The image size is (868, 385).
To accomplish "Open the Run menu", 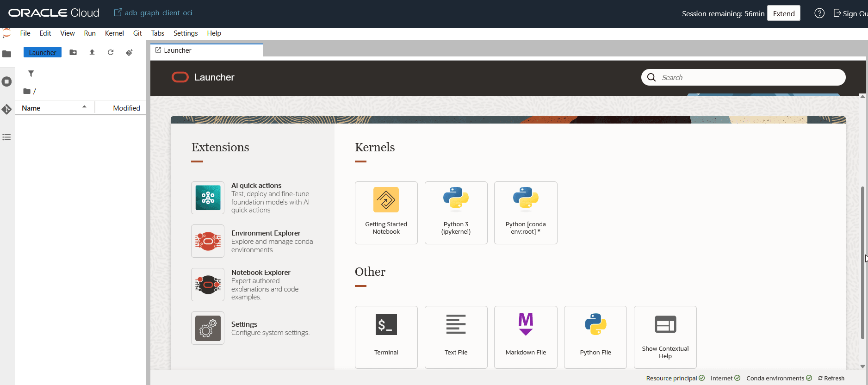I will 90,33.
